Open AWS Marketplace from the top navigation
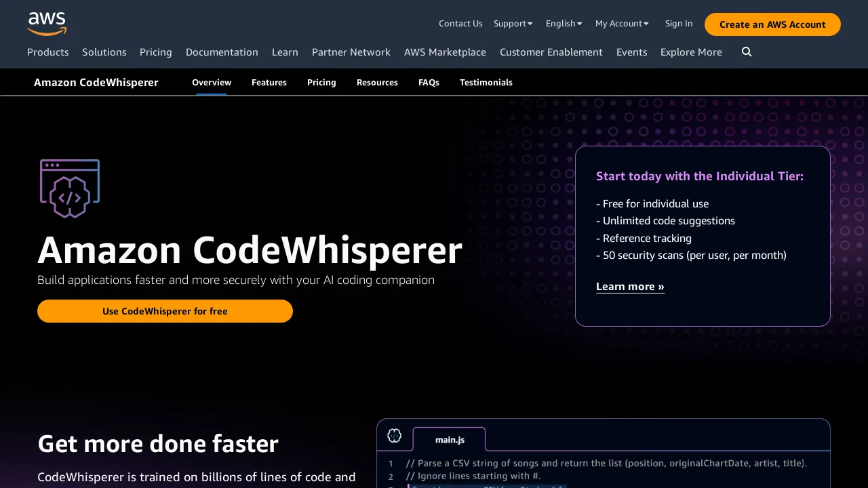Image resolution: width=868 pixels, height=488 pixels. [445, 52]
